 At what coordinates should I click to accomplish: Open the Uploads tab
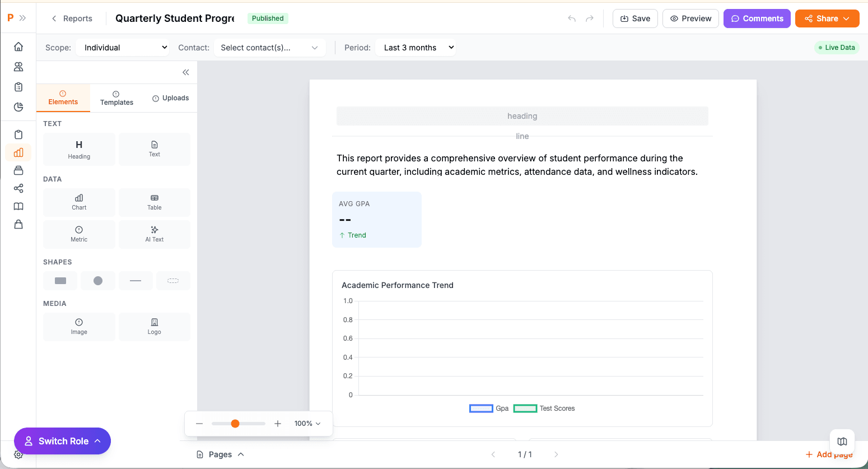(x=170, y=98)
